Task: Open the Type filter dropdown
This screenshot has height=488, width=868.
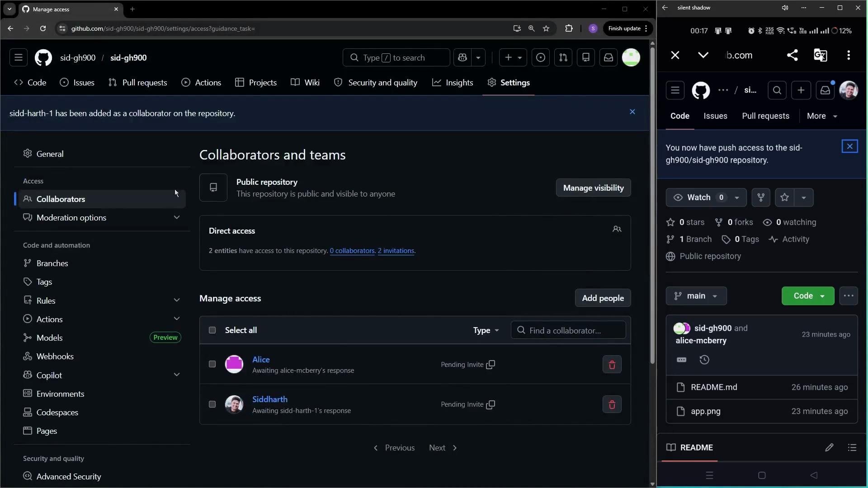Action: (486, 330)
